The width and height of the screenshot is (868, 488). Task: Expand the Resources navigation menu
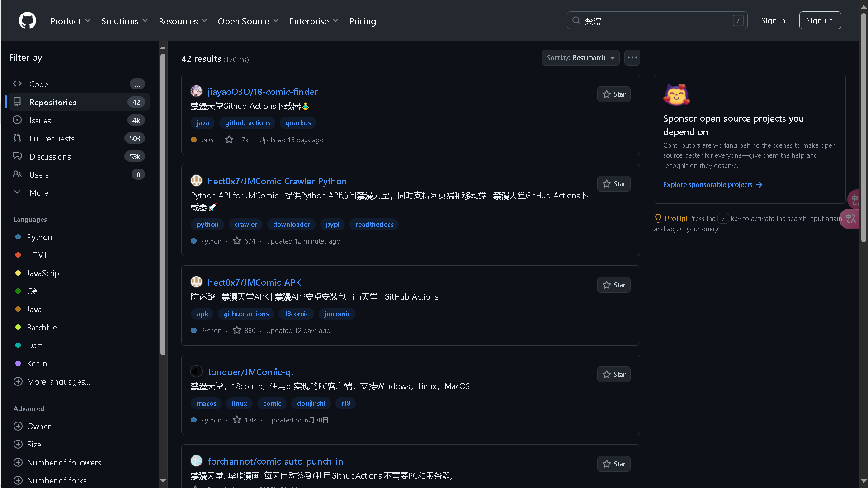[183, 21]
